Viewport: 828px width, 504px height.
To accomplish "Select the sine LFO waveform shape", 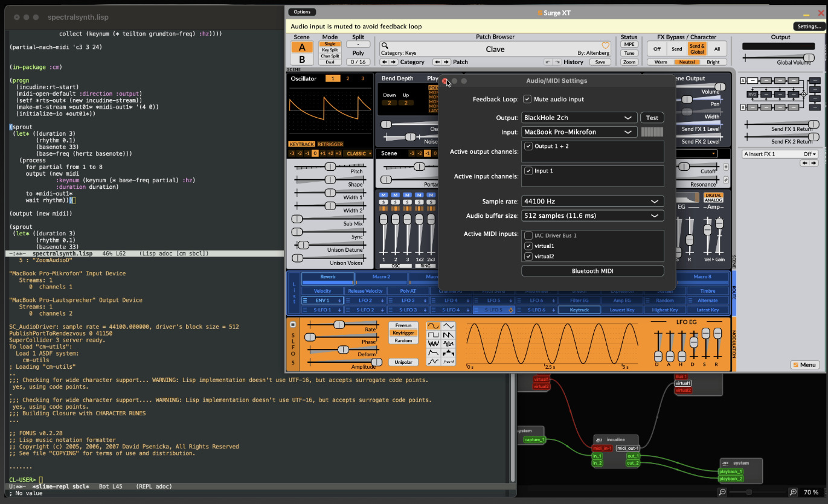I will tap(433, 325).
